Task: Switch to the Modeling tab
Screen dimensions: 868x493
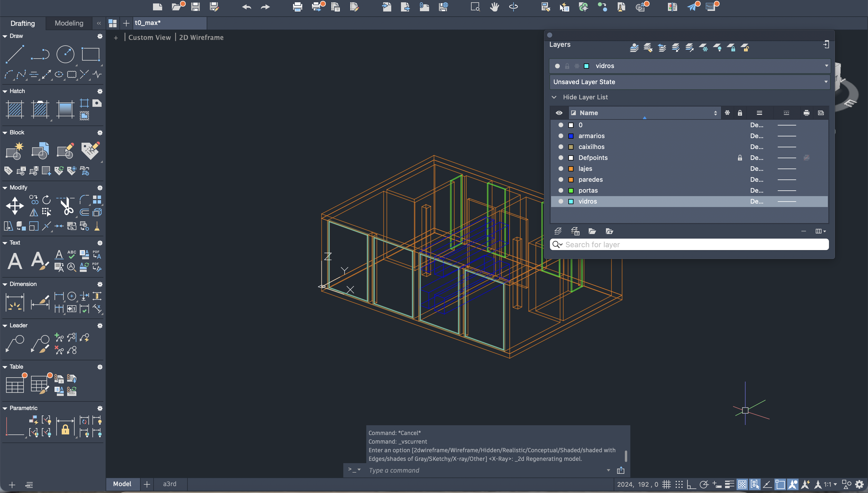Action: coord(69,23)
